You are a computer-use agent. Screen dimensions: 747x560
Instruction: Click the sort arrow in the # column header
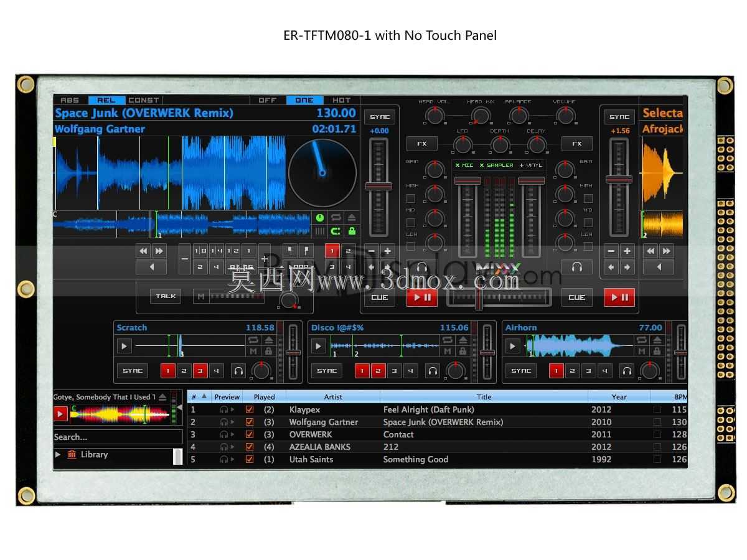204,396
